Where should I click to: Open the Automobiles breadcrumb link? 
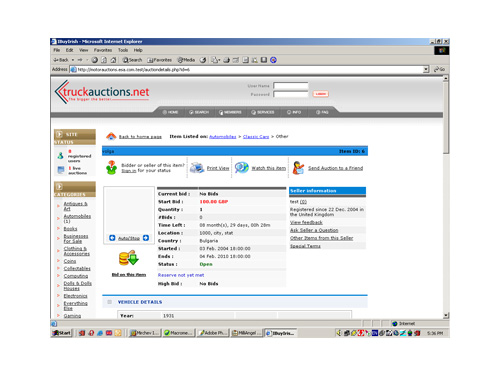[x=222, y=137]
